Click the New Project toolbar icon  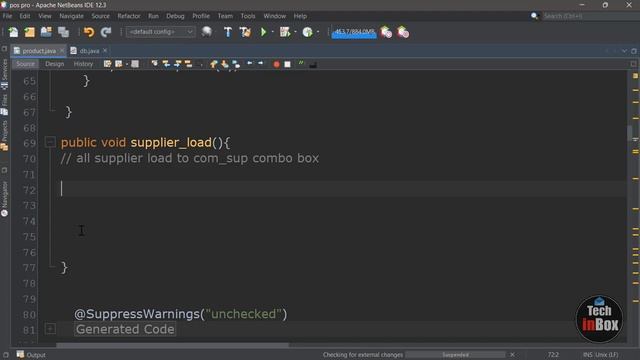pyautogui.click(x=30, y=32)
